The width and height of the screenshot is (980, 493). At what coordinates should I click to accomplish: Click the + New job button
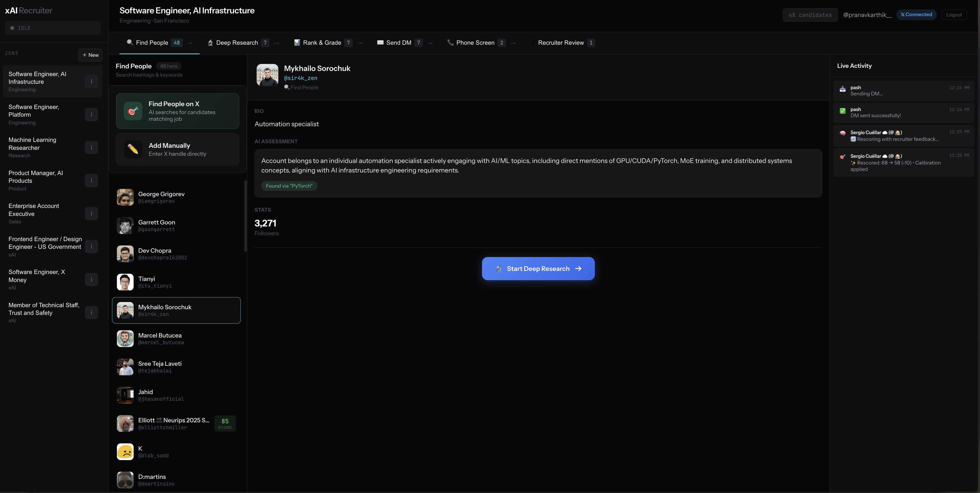(x=90, y=55)
